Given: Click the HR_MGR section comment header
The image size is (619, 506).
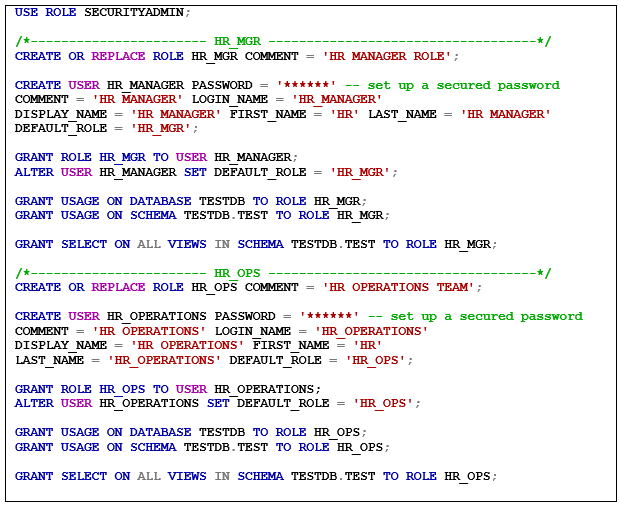Looking at the screenshot, I should point(237,41).
